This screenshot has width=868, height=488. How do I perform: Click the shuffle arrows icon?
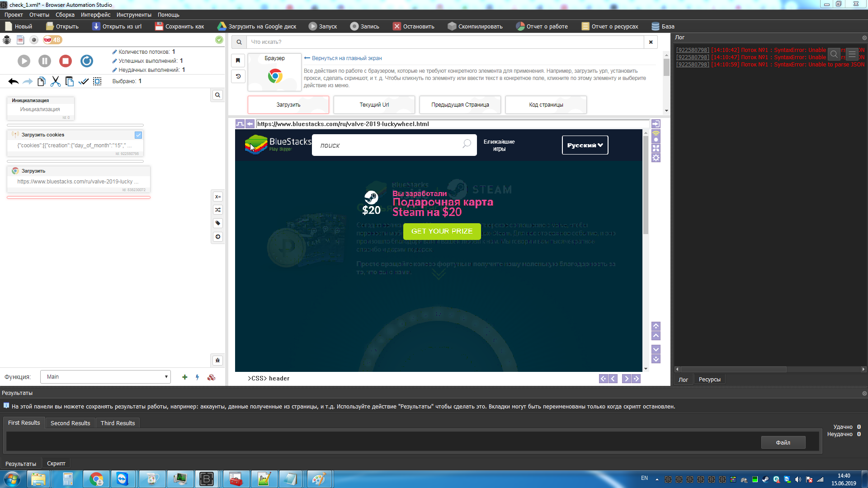coord(218,210)
